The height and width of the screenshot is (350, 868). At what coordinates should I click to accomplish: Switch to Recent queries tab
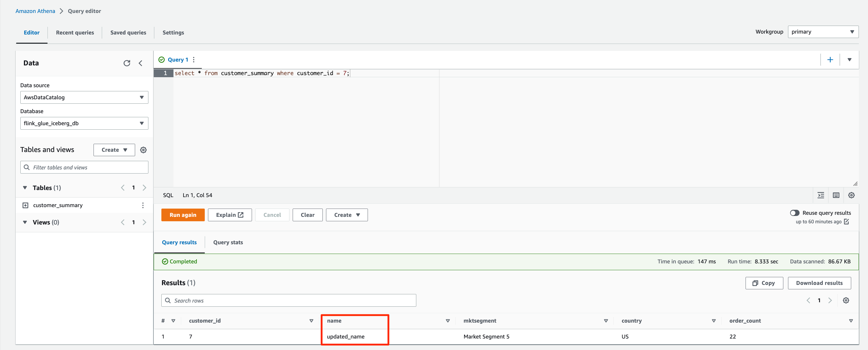[75, 33]
